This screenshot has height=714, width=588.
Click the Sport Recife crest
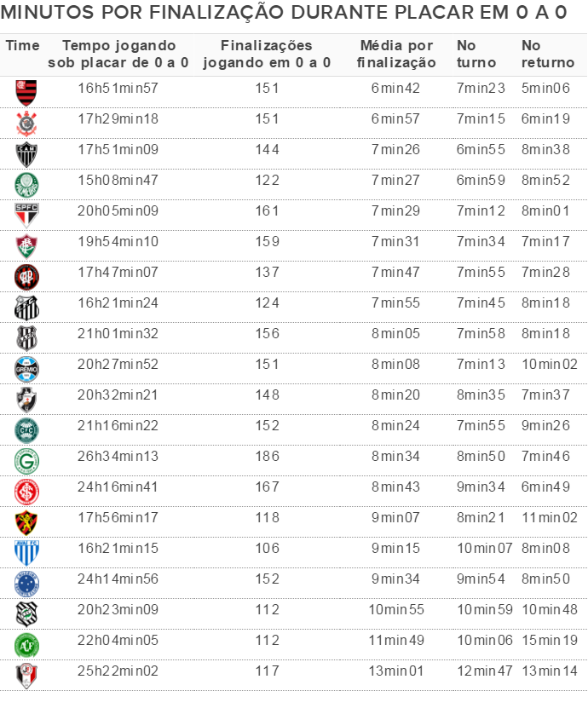pos(26,522)
